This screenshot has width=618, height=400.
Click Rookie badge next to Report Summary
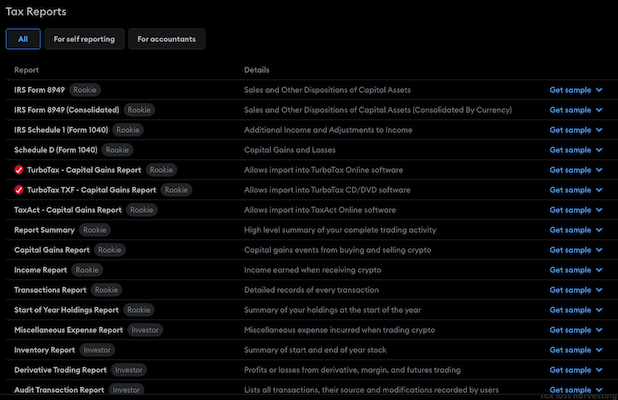click(95, 230)
